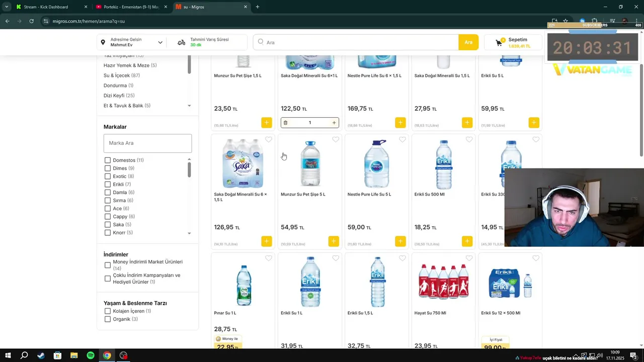
Task: Favorite Erikli Su 1 L heart icon
Action: (336, 258)
